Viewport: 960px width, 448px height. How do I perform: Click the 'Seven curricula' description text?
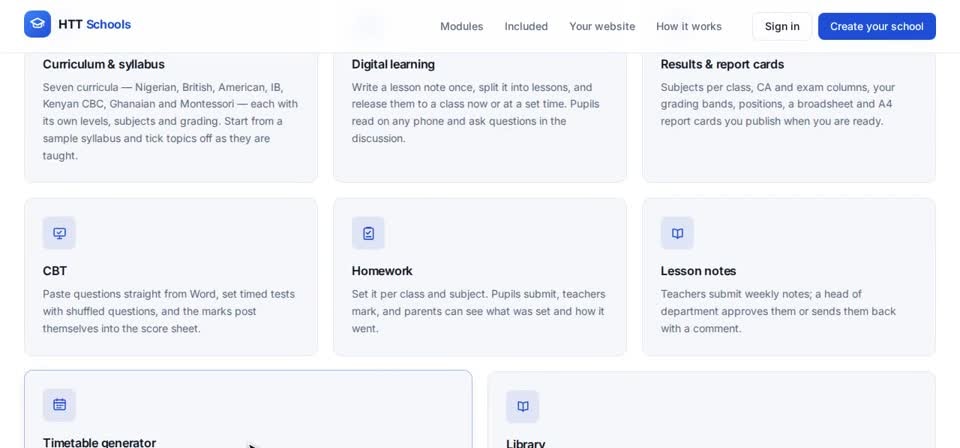point(171,121)
